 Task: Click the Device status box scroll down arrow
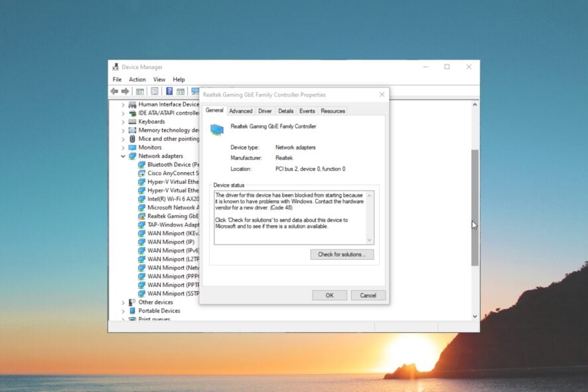(x=370, y=240)
